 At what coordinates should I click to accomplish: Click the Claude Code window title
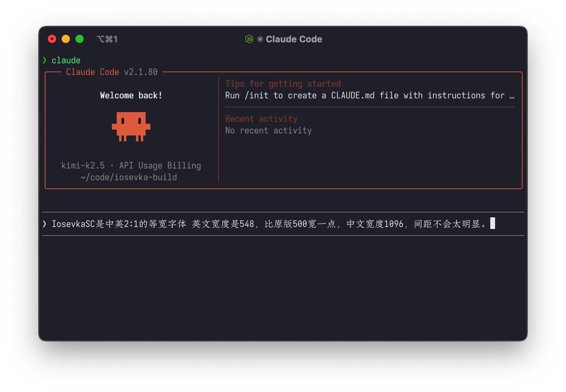(294, 39)
